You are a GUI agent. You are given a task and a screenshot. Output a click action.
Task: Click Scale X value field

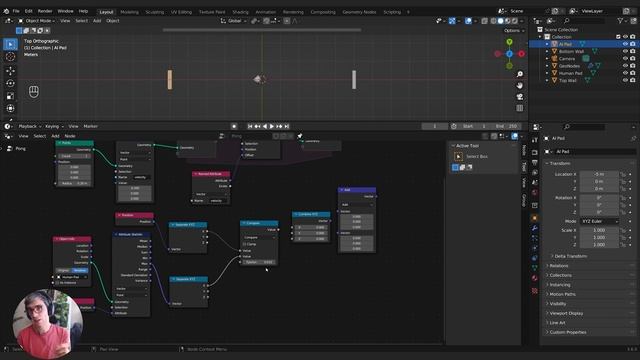click(x=599, y=230)
